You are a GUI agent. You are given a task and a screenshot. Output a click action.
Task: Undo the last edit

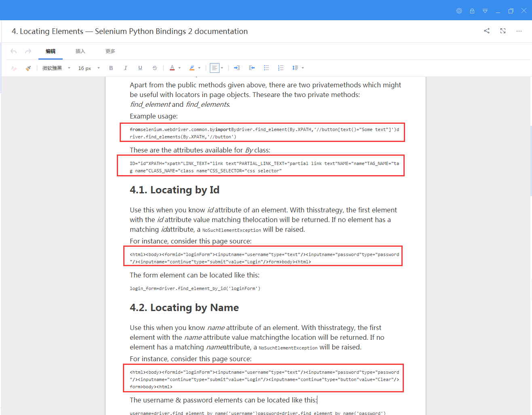[14, 51]
